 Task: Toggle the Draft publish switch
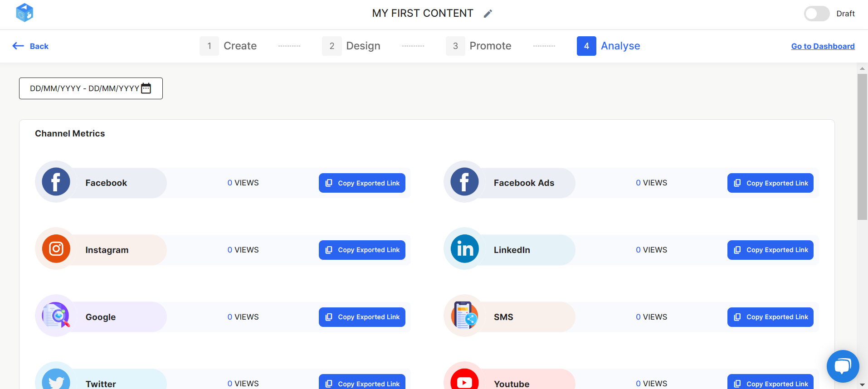tap(817, 14)
